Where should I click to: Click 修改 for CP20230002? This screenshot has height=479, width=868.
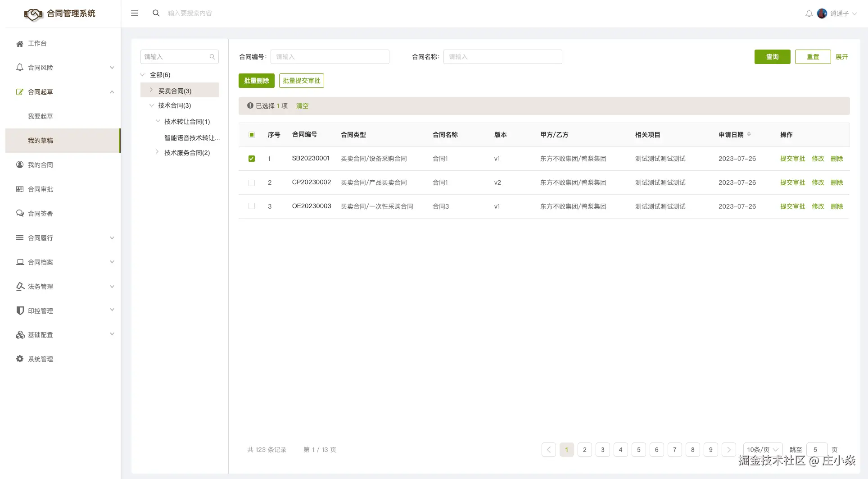[x=818, y=182]
